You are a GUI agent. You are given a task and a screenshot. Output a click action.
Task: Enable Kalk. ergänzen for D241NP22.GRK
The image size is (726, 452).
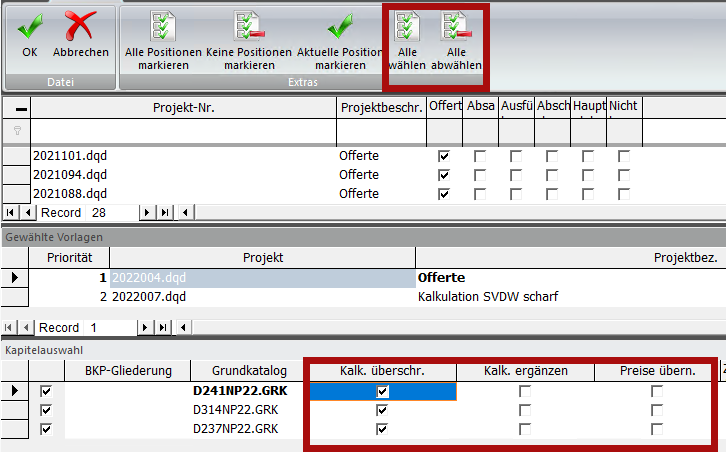click(x=525, y=393)
